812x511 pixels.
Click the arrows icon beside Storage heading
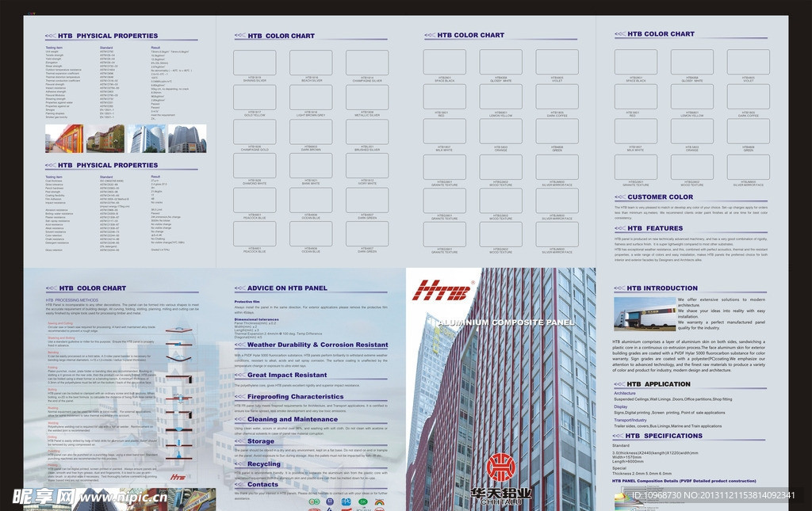(239, 441)
